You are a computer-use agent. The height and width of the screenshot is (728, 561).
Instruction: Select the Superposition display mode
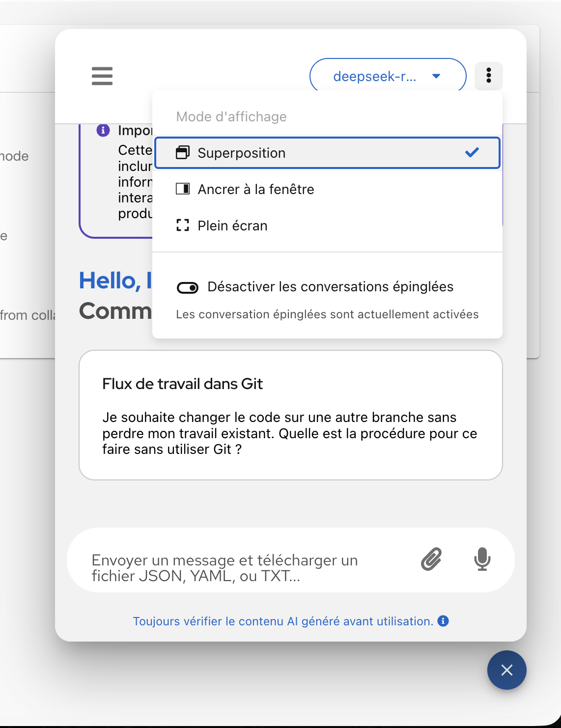coord(328,153)
